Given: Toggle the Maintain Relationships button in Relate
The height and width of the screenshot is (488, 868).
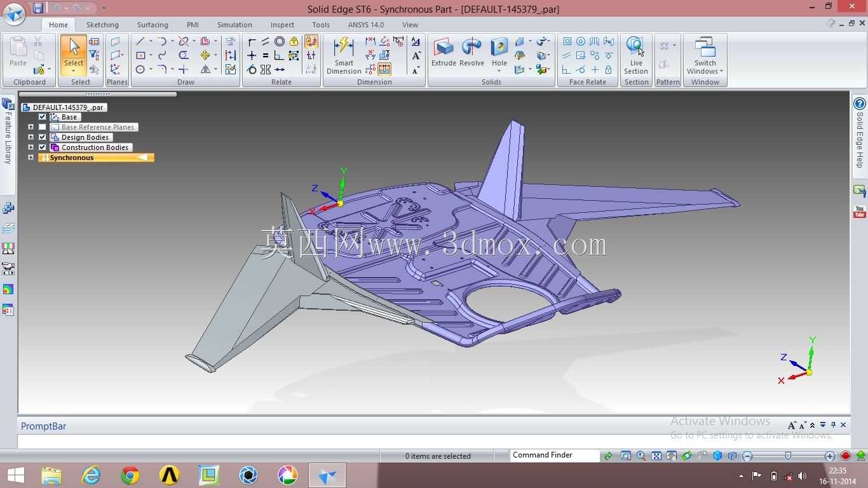Looking at the screenshot, I should (x=311, y=41).
